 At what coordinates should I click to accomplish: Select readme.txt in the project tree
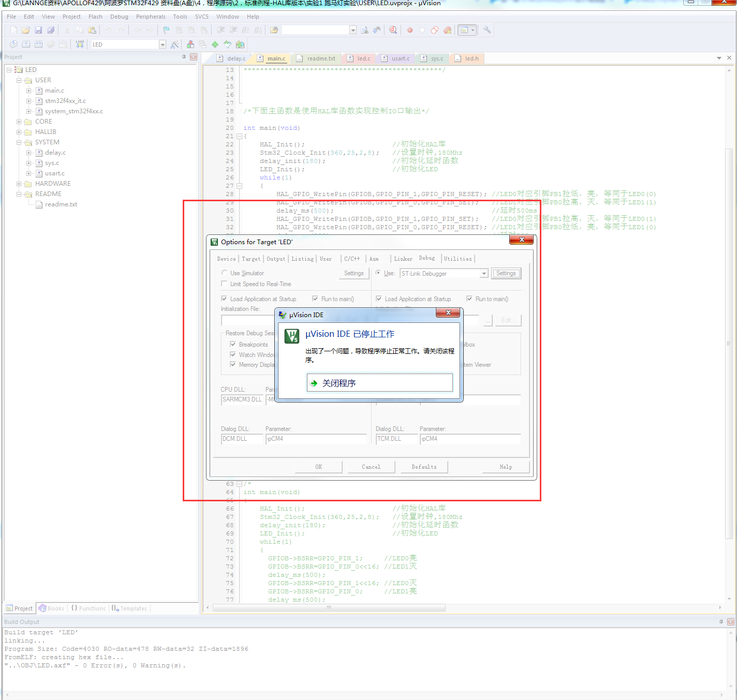pos(61,204)
